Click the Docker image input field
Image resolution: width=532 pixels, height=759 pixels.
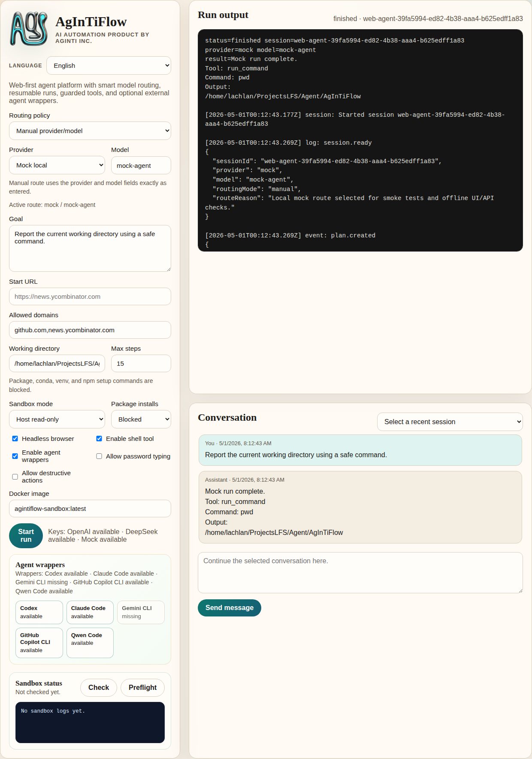90,509
